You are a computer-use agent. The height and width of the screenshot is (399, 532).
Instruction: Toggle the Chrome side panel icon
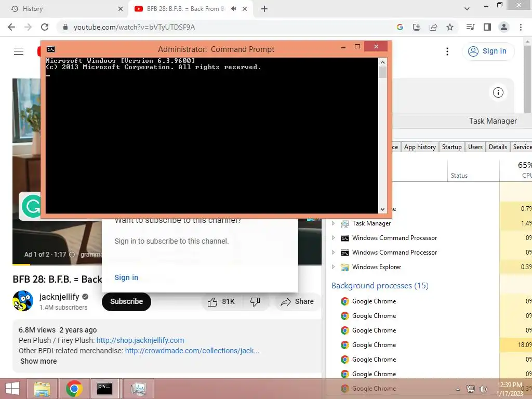pyautogui.click(x=487, y=27)
